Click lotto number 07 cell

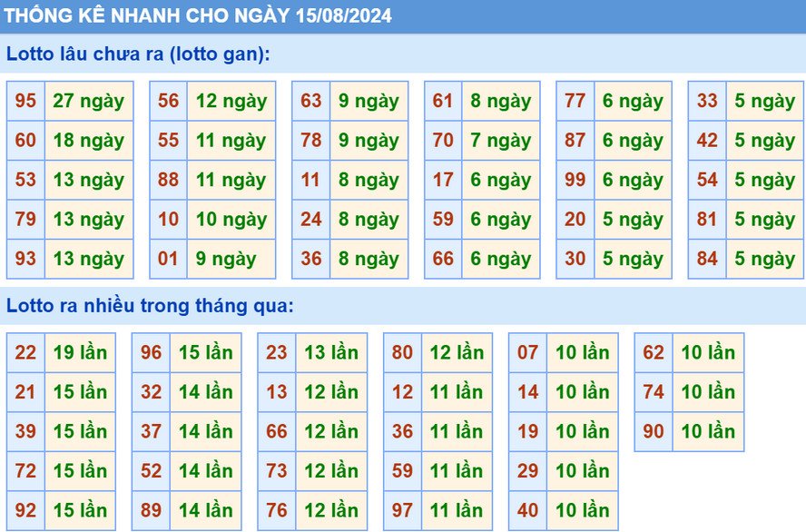tap(528, 352)
